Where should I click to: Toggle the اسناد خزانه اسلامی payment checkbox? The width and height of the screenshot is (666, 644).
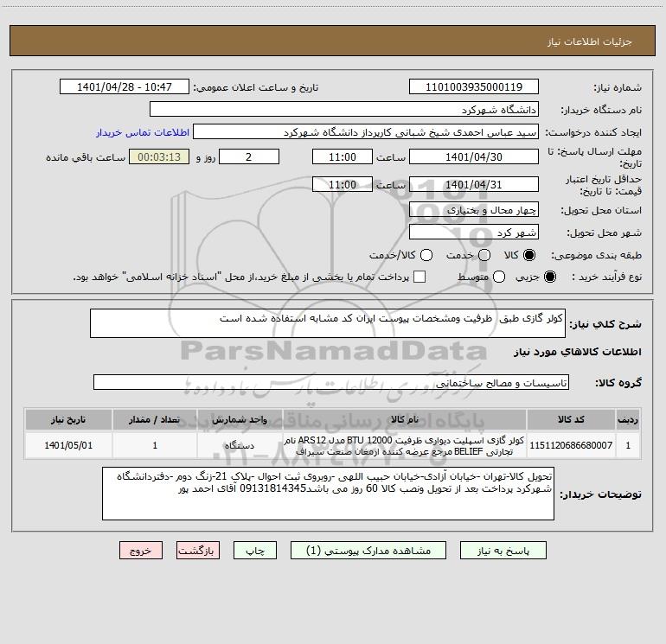[x=419, y=277]
